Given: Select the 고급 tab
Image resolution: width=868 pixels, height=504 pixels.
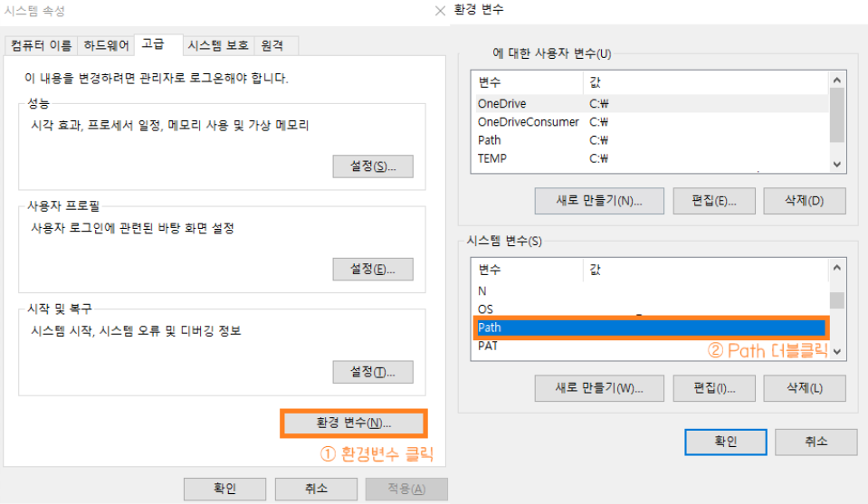Looking at the screenshot, I should (x=158, y=44).
